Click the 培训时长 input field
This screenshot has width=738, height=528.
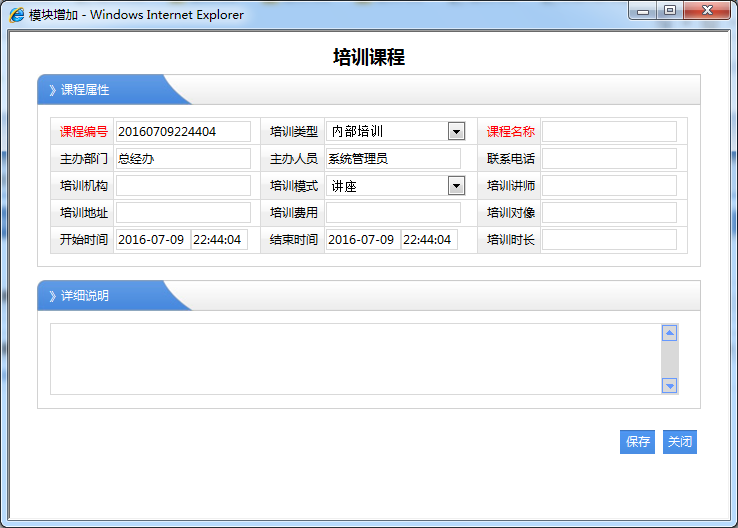pos(609,240)
